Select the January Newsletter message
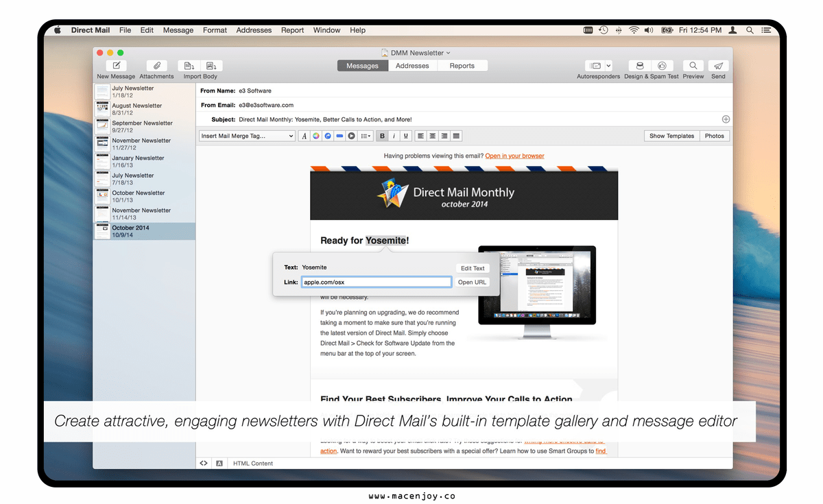This screenshot has width=823, height=504. click(x=145, y=161)
